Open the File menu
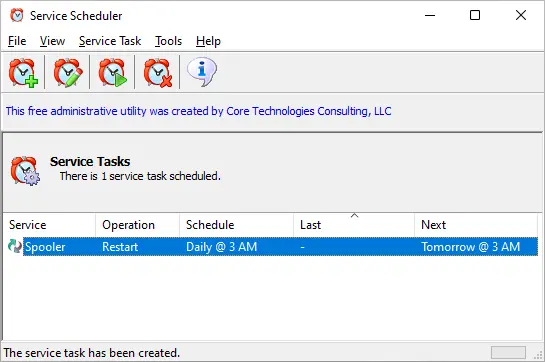This screenshot has width=545, height=362. (x=17, y=41)
